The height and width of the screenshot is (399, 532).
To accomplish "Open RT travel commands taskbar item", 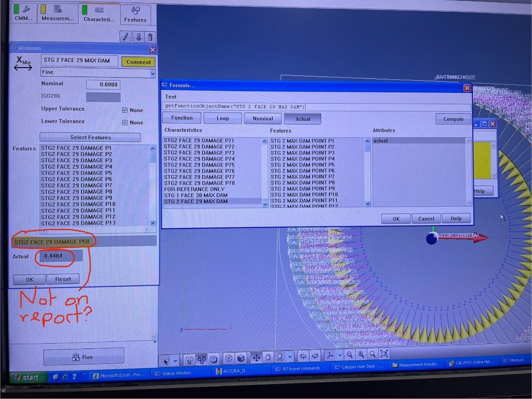I will (x=300, y=368).
